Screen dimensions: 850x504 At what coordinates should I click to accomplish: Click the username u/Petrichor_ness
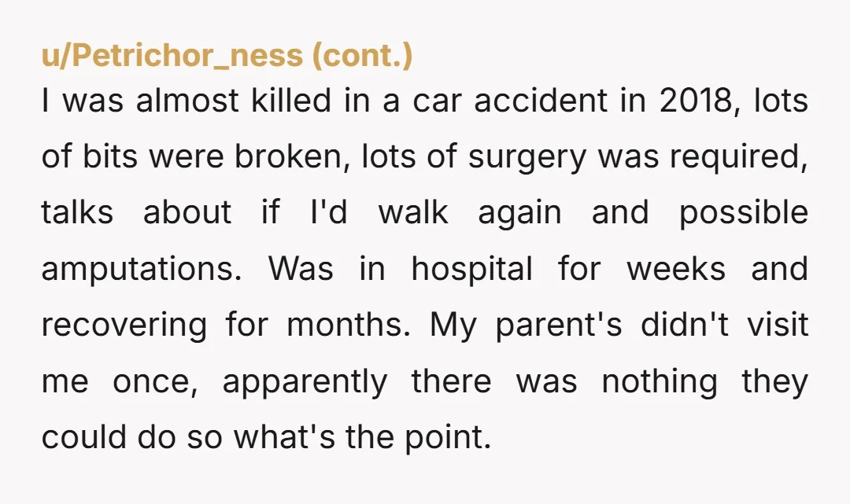click(172, 56)
